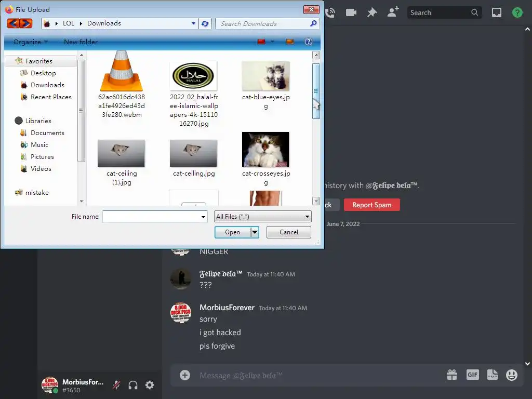
Task: Click LOL in the address path
Action: [68, 23]
